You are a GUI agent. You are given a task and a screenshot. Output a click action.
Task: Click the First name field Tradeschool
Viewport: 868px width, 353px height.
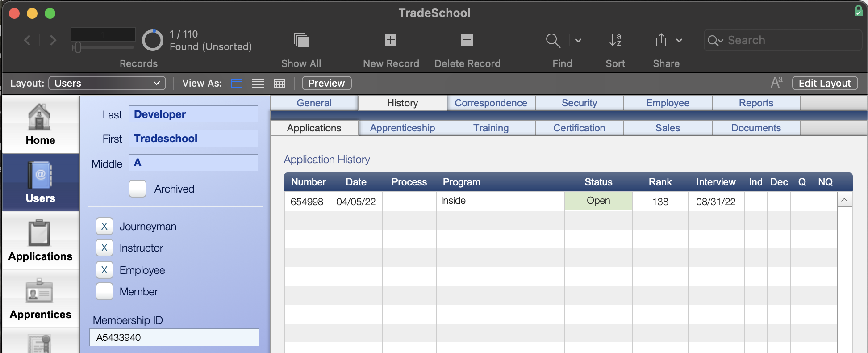tap(193, 139)
